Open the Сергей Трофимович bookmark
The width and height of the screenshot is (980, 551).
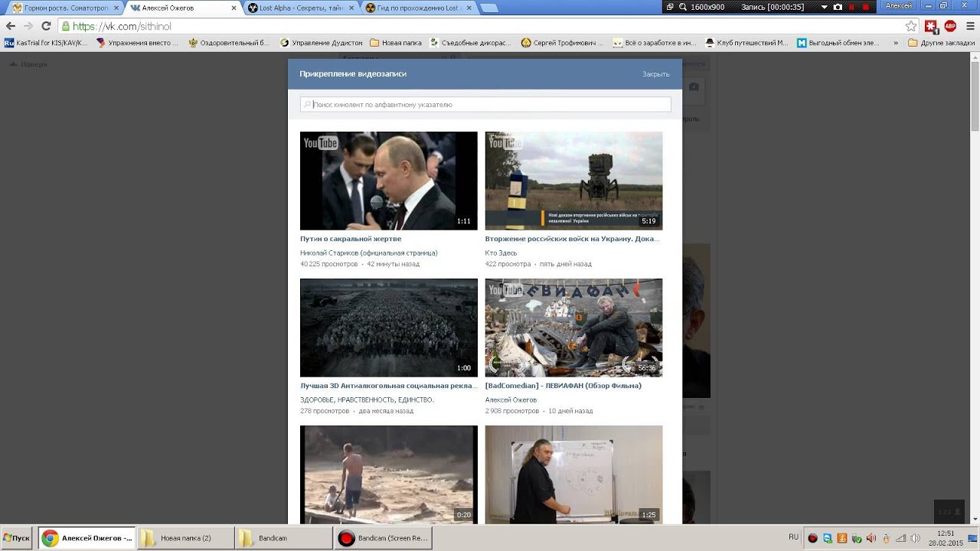(x=563, y=43)
